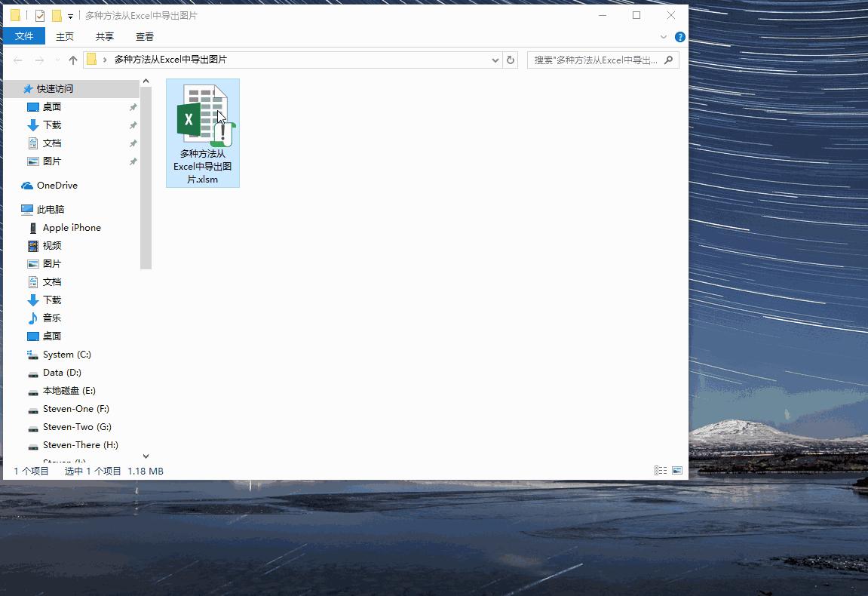Open the Steven-Two (G:) drive
868x596 pixels.
tap(77, 427)
